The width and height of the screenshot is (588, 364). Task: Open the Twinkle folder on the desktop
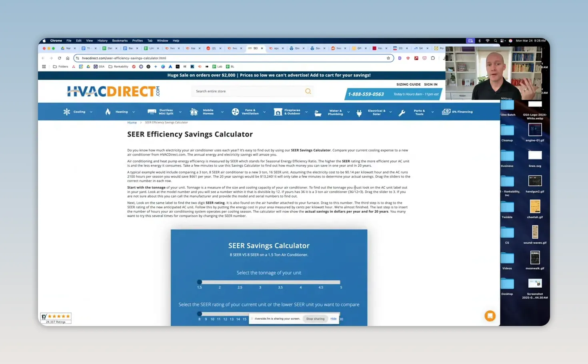[x=507, y=210]
